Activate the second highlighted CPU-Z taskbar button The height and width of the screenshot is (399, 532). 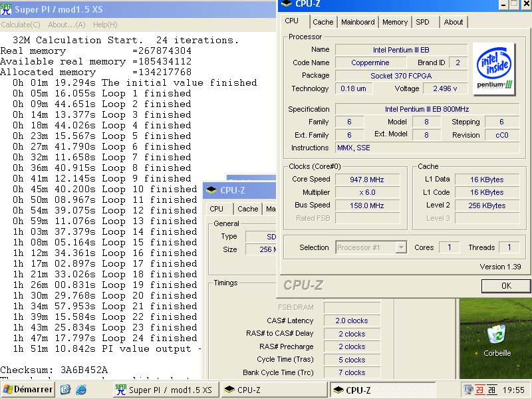click(x=383, y=390)
